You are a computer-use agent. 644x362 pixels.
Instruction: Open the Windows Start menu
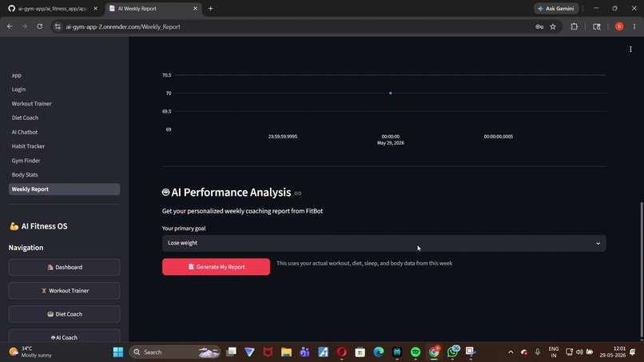point(118,352)
